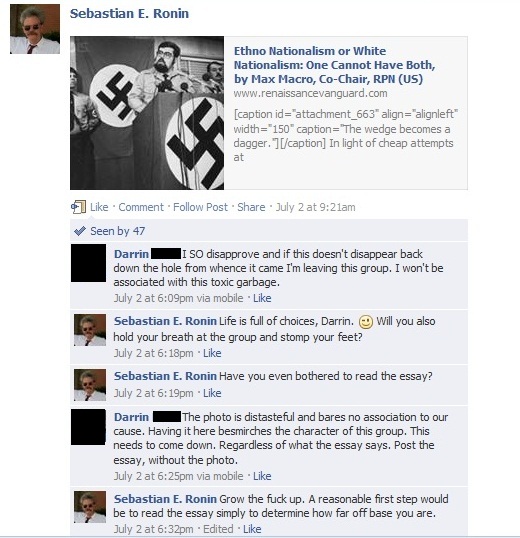Click the commenter avatar beside 'Have you even bothered'
Screen dimensions: 520x538
tap(90, 385)
